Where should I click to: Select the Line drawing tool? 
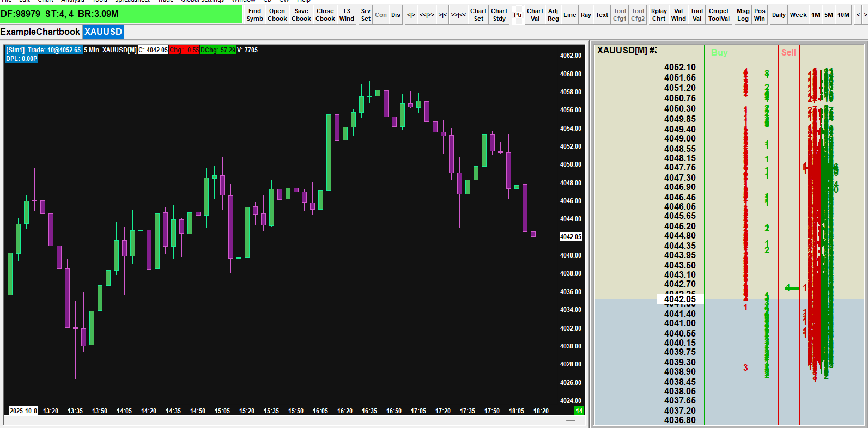[570, 15]
